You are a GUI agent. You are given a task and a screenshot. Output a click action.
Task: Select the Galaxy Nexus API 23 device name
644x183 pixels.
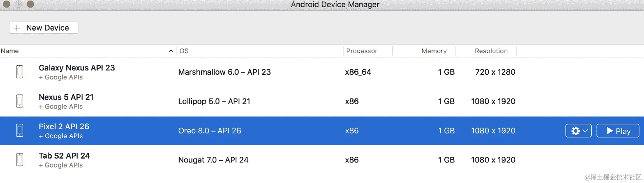[77, 68]
